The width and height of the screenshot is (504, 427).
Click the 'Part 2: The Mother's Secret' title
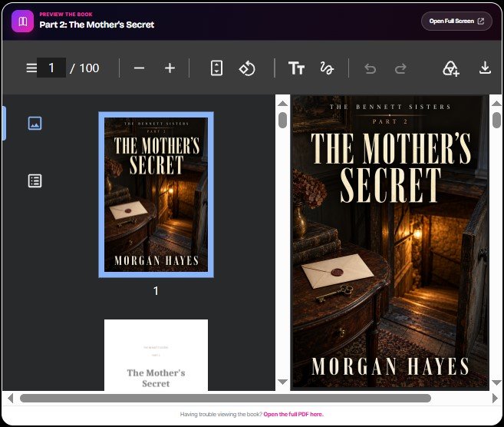97,25
